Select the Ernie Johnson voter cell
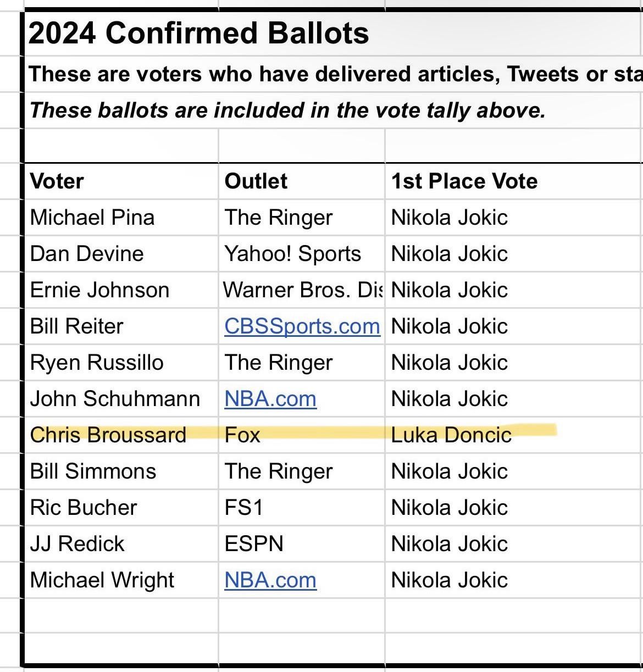Screen dimensions: 643x672 tap(99, 290)
